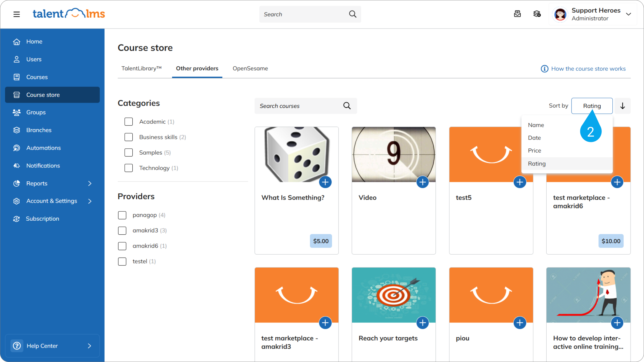Click the Automations icon in sidebar
The height and width of the screenshot is (362, 644).
click(x=17, y=148)
